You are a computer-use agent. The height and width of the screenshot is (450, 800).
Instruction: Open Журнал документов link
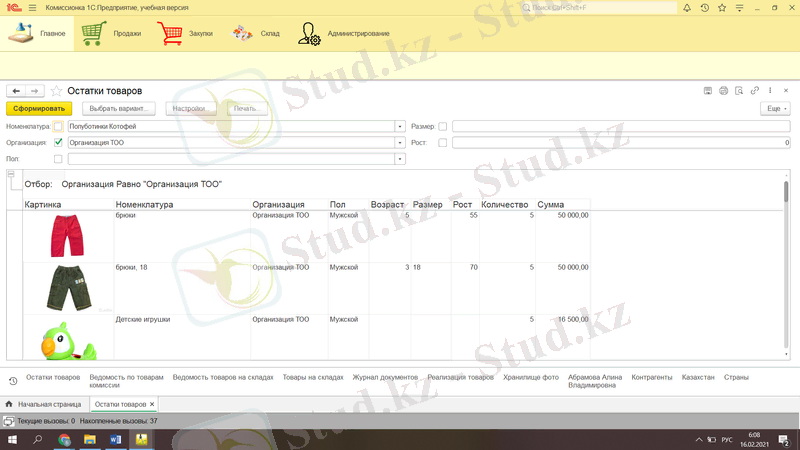(x=385, y=377)
